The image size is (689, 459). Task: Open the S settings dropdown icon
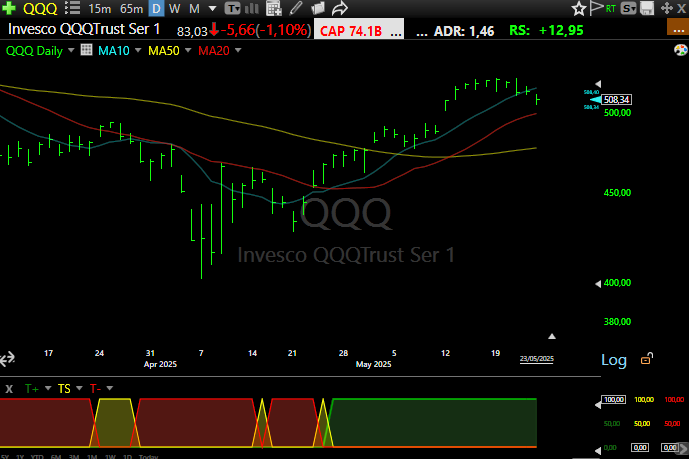(x=629, y=8)
